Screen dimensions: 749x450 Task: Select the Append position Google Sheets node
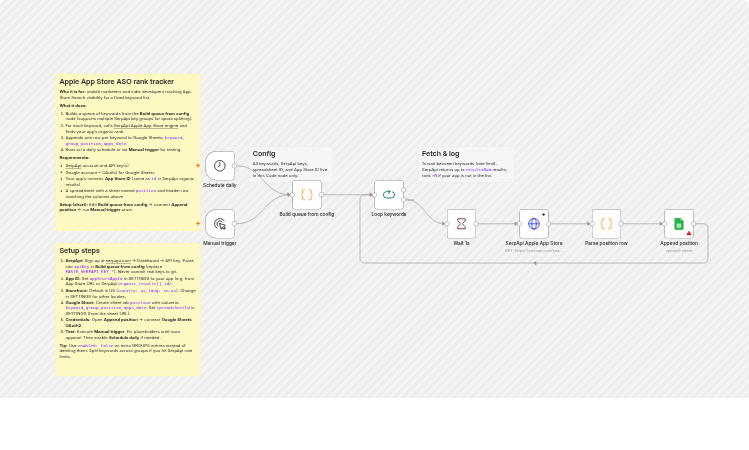click(x=679, y=224)
